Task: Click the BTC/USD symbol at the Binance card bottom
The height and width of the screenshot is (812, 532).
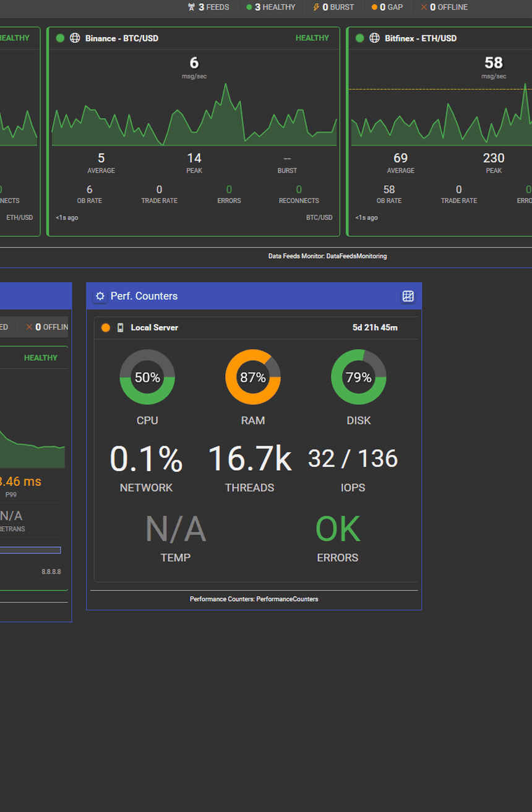Action: 319,218
